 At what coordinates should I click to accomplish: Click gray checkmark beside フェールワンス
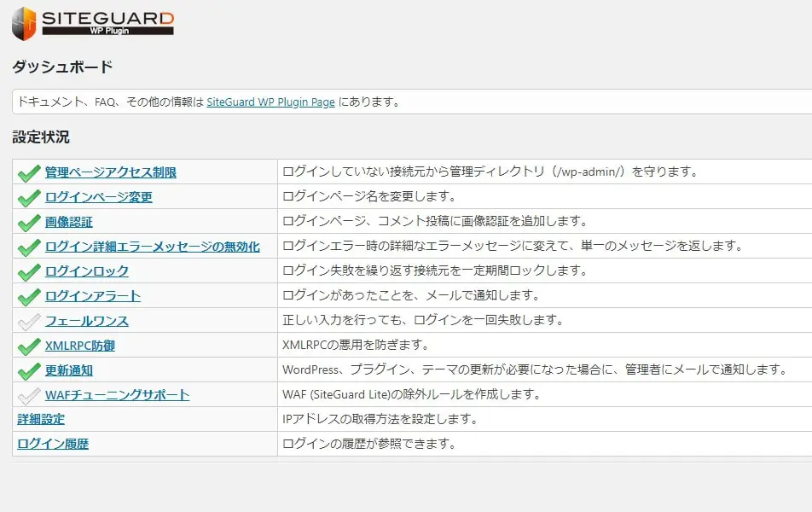click(29, 322)
